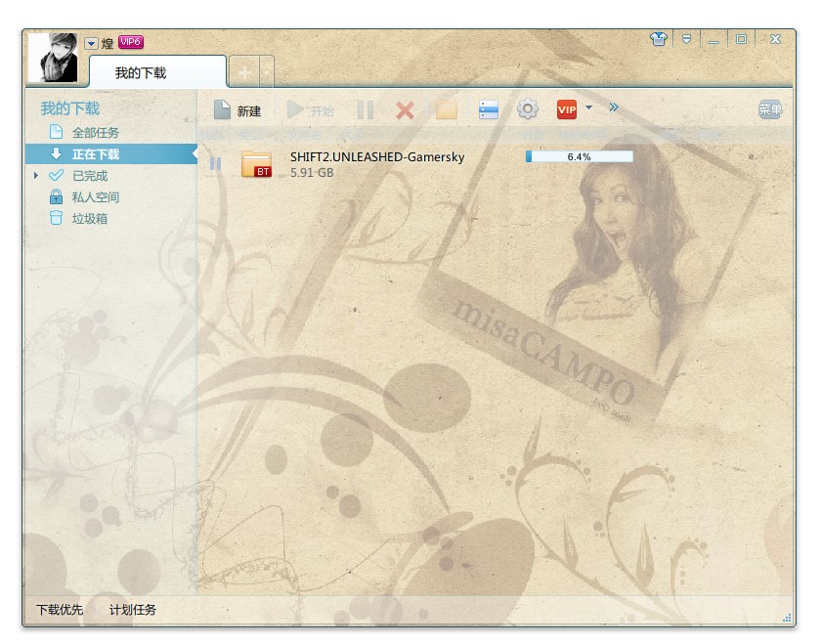
Task: Click the blue list view icon in toolbar
Action: [489, 110]
